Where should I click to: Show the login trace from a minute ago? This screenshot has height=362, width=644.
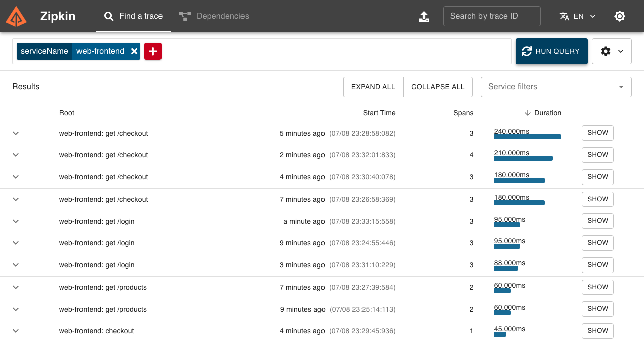(x=598, y=221)
